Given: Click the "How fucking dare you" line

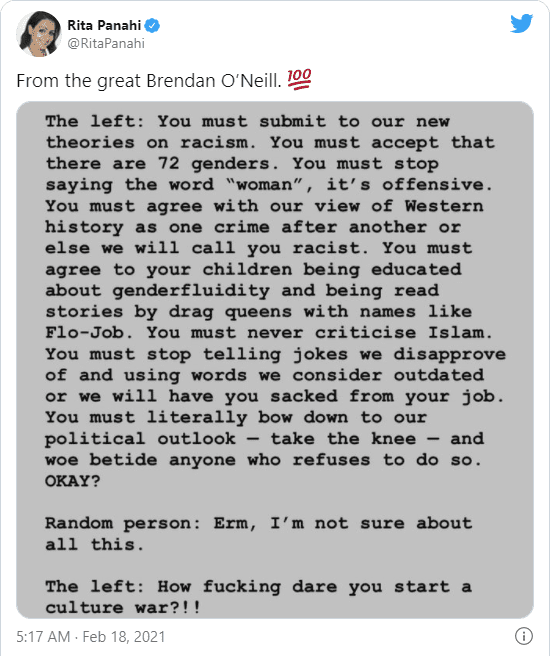Looking at the screenshot, I should (x=259, y=587).
